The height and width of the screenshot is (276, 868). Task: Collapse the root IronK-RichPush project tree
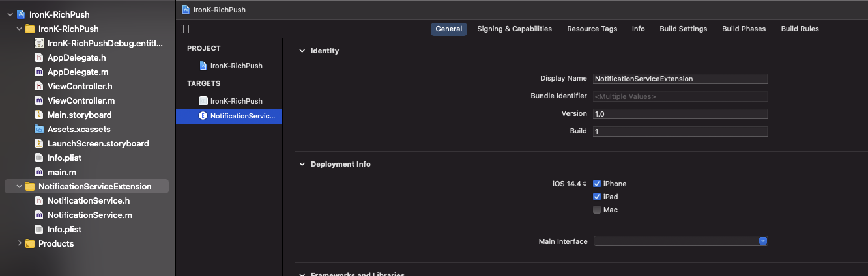(x=10, y=14)
